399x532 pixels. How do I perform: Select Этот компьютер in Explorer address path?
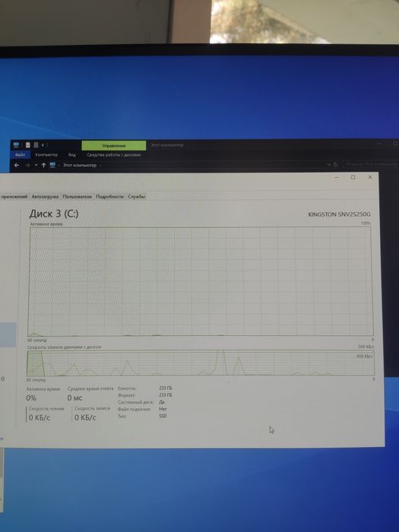coord(80,165)
